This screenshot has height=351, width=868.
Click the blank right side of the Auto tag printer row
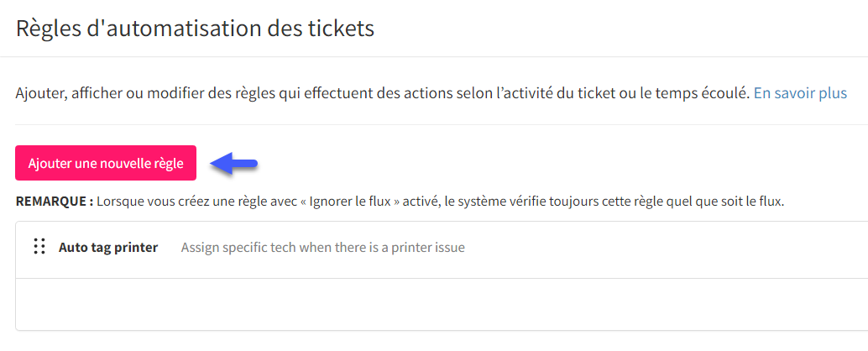pyautogui.click(x=664, y=248)
